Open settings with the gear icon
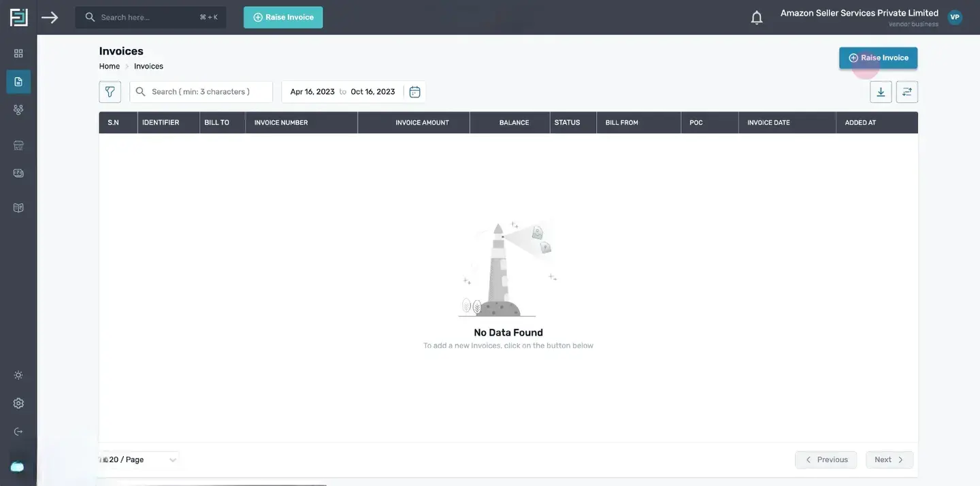 point(18,403)
